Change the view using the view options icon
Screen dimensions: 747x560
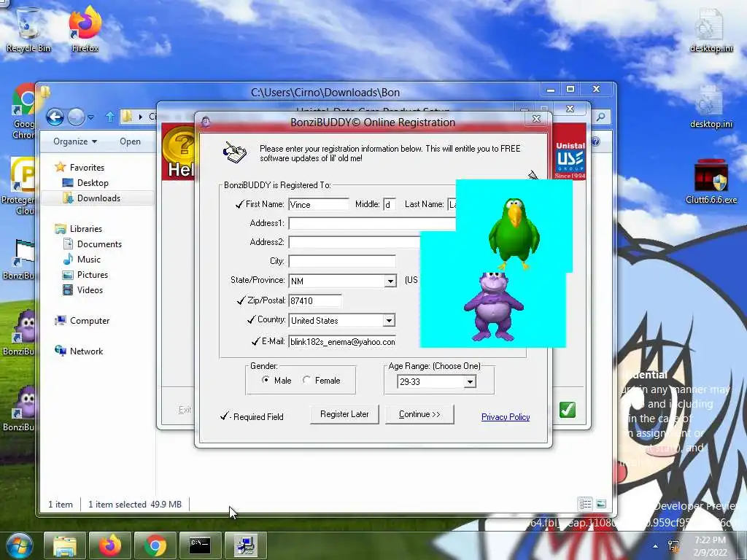point(585,504)
